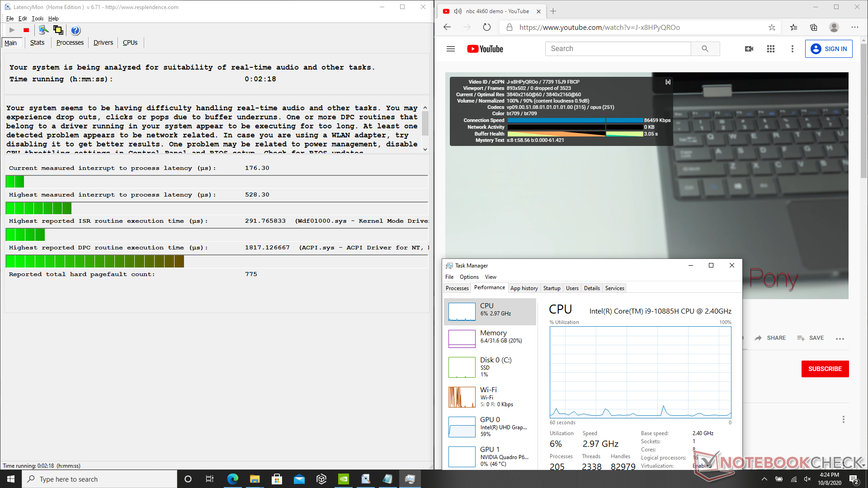The width and height of the screenshot is (868, 488).
Task: Refresh the browser page
Action: (486, 27)
